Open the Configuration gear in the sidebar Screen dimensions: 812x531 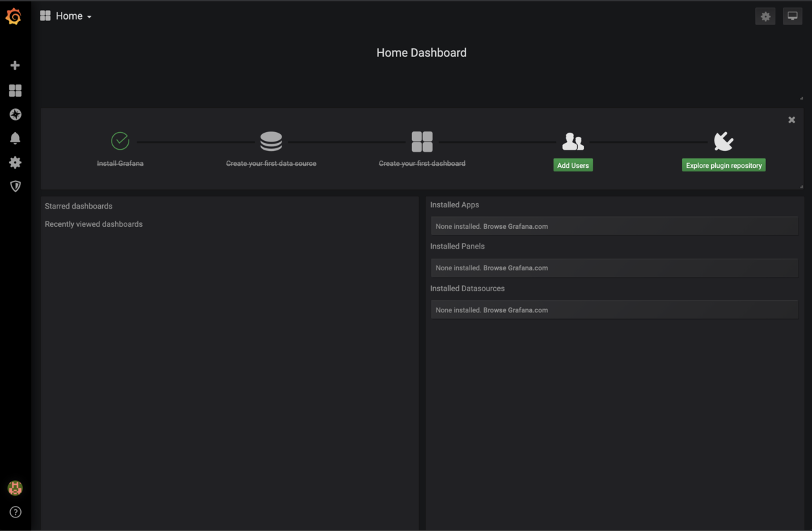(15, 163)
